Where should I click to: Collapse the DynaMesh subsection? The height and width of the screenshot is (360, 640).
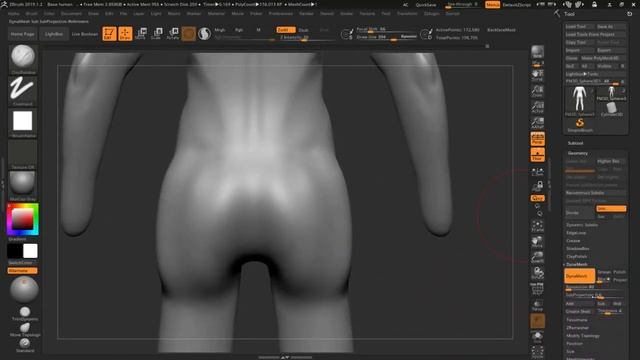click(577, 264)
